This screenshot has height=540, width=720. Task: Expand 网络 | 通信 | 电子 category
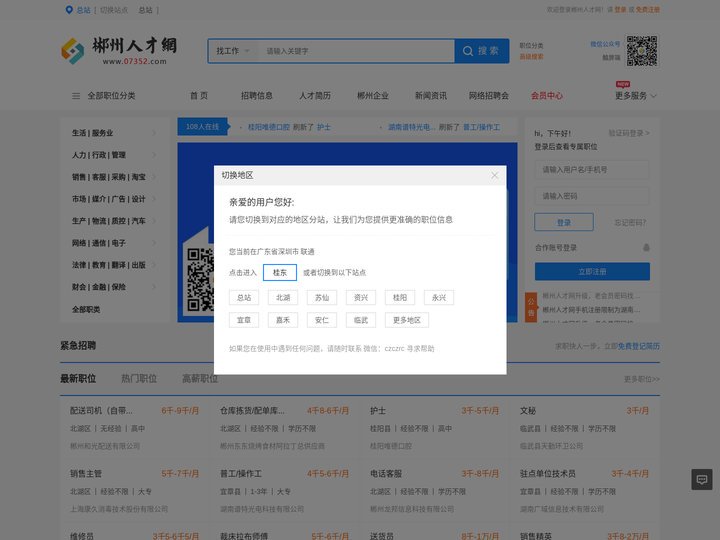point(114,243)
